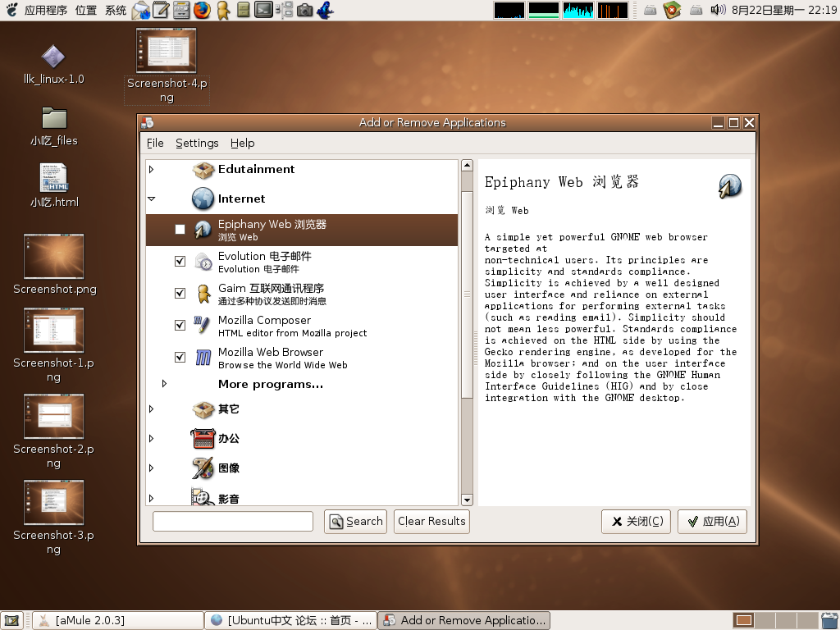840x630 pixels.
Task: Expand the 办公 category
Action: 152,438
